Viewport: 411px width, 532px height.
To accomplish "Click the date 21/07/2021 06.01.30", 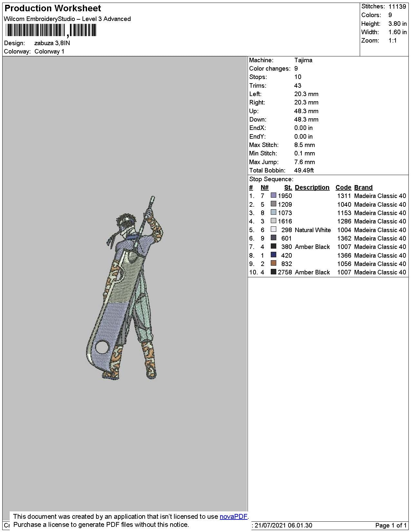I will (x=283, y=525).
